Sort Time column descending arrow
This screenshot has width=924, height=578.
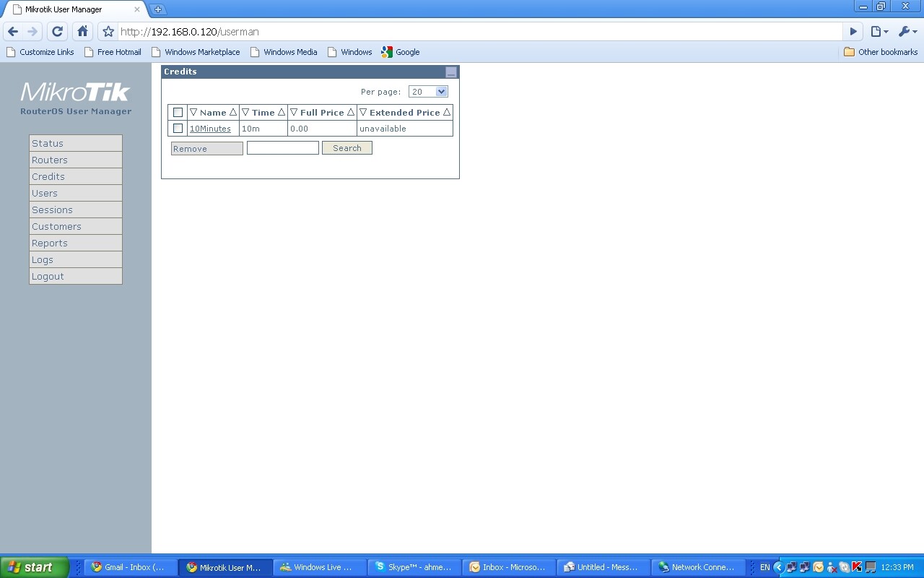245,113
